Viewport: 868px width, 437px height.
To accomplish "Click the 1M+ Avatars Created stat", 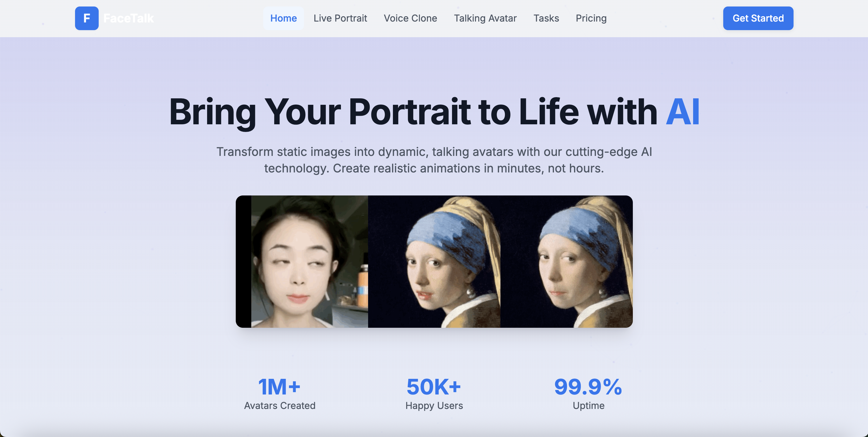I will [x=279, y=387].
